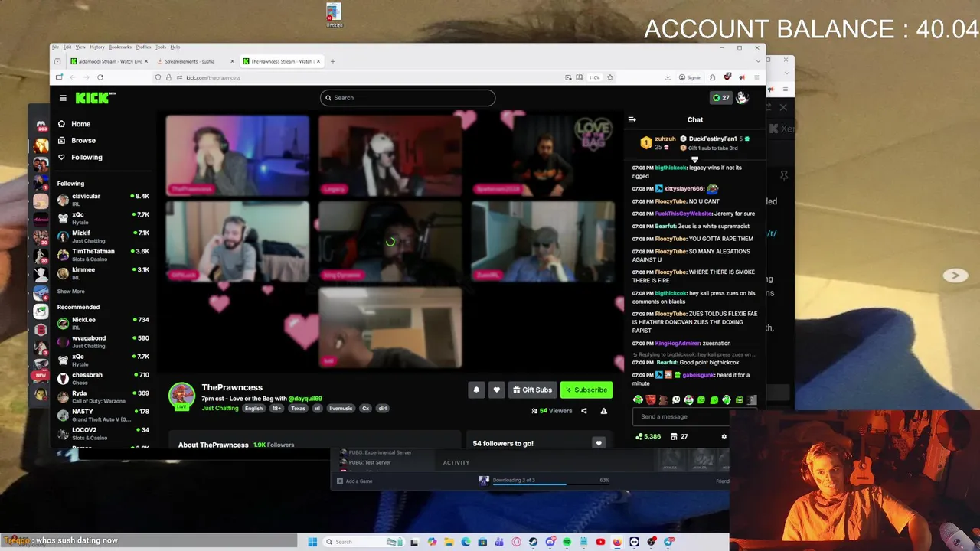Viewport: 980px width, 551px height.
Task: Click the Gift Subs button
Action: 532,390
